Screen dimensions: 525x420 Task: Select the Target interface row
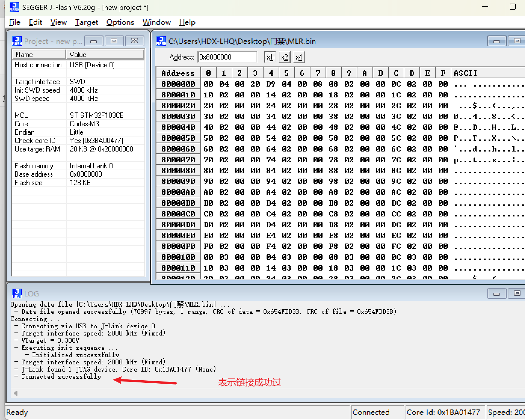click(78, 82)
